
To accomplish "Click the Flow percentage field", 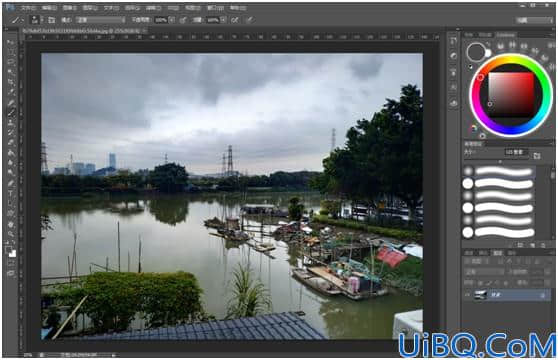I will tap(213, 20).
